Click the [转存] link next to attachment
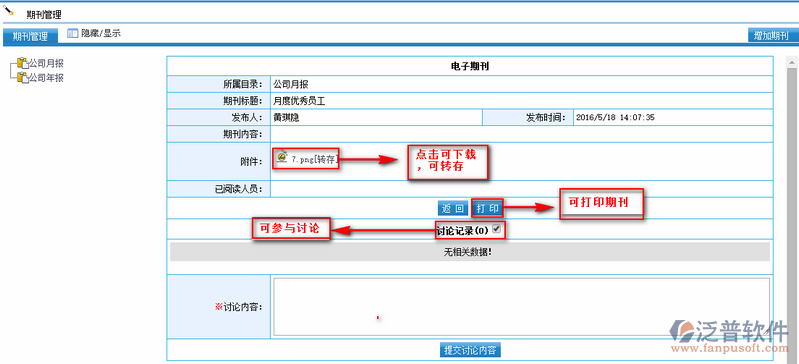The image size is (799, 364). [325, 159]
